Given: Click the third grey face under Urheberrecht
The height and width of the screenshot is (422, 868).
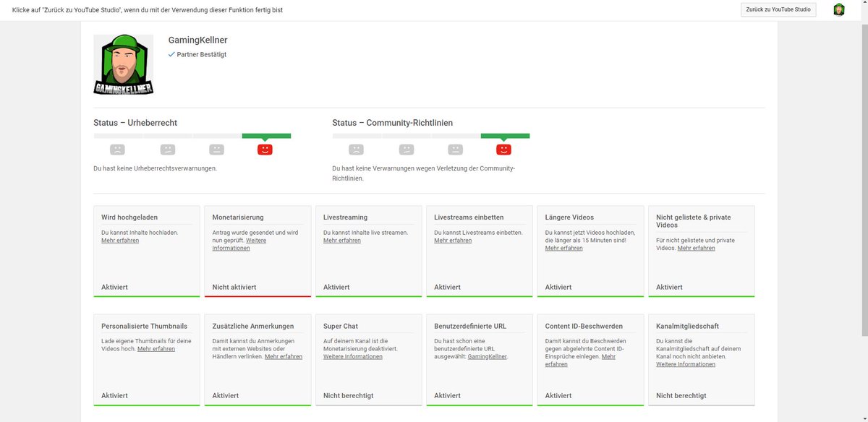Looking at the screenshot, I should 216,150.
